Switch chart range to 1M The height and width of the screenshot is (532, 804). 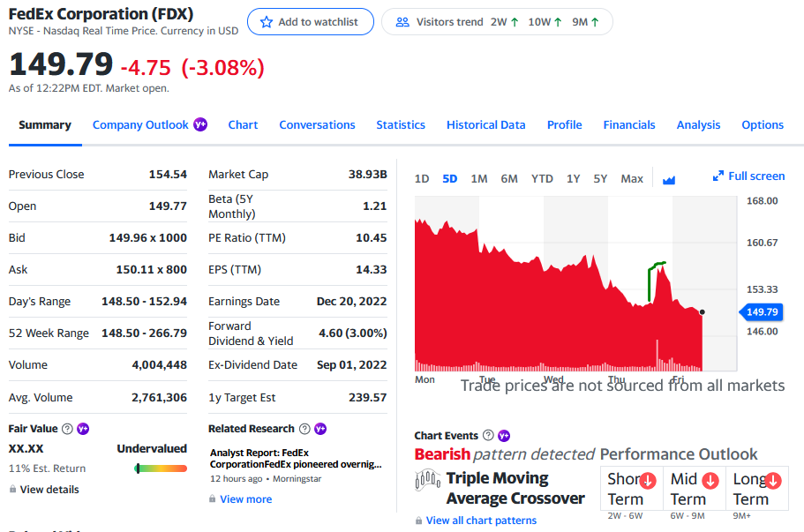[x=479, y=179]
